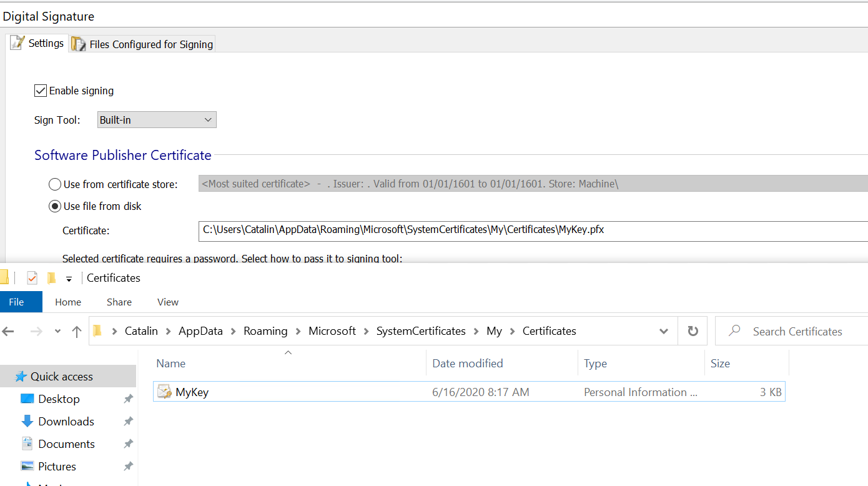868x486 pixels.
Task: Expand the address bar history dropdown
Action: click(x=664, y=332)
